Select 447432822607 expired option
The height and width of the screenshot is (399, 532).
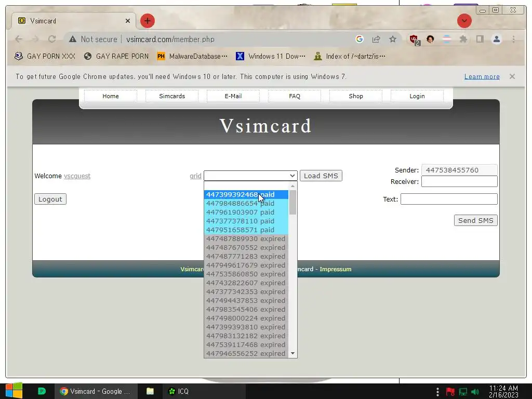(x=246, y=283)
